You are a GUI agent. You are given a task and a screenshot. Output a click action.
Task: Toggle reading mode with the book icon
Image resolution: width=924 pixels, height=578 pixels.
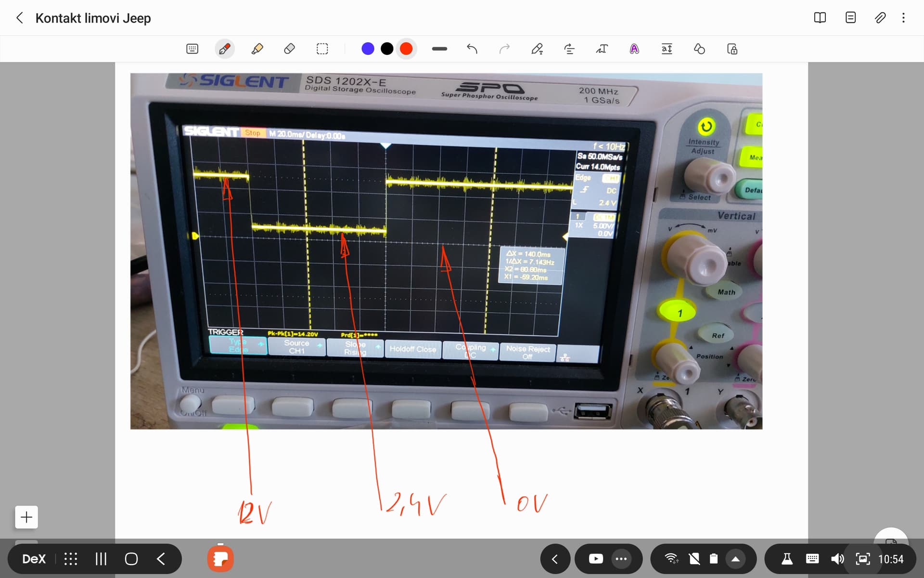820,18
